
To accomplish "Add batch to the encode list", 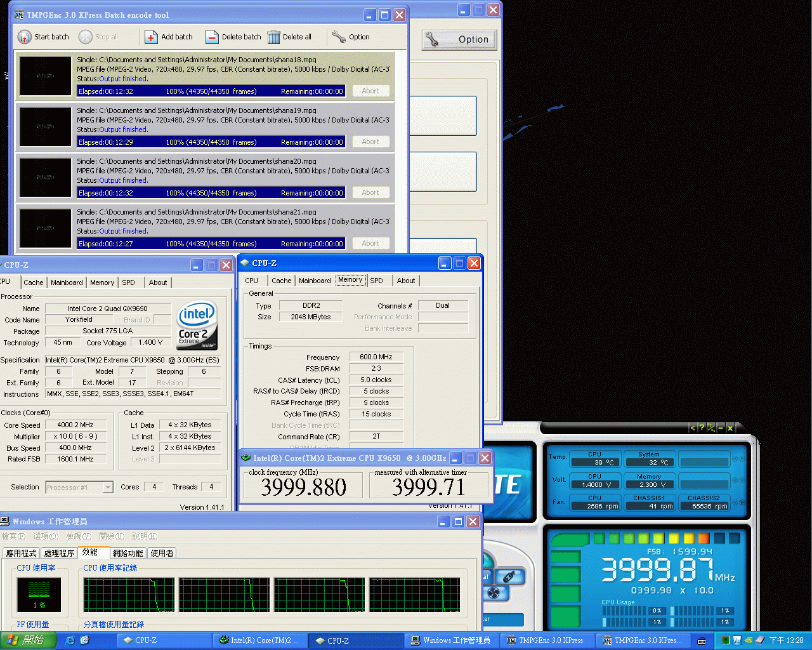I will pyautogui.click(x=169, y=37).
